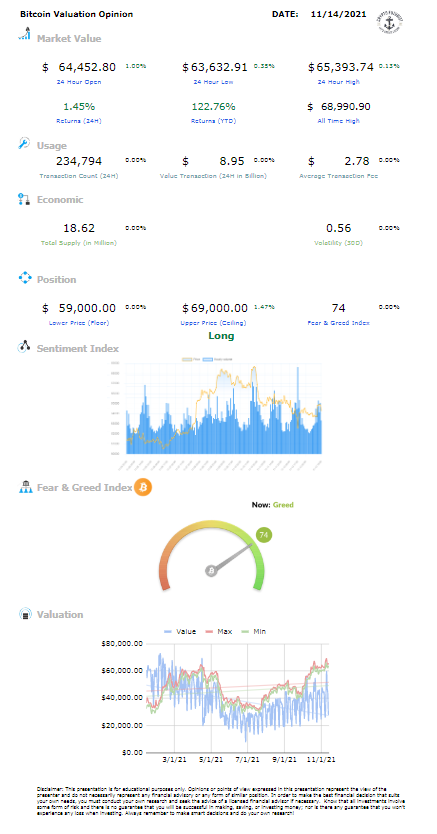This screenshot has width=437, height=834.
Task: Click the 1.45% return figure
Action: (x=79, y=106)
